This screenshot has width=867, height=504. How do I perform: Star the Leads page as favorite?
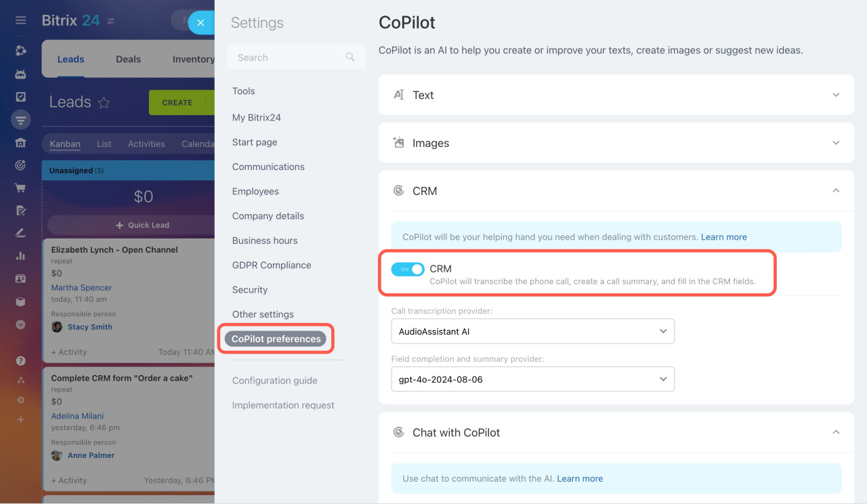104,103
